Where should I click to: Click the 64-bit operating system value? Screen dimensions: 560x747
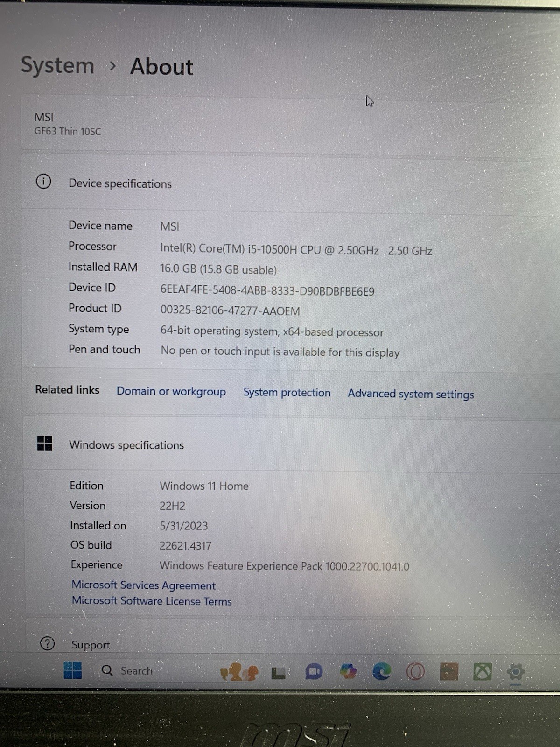click(272, 331)
